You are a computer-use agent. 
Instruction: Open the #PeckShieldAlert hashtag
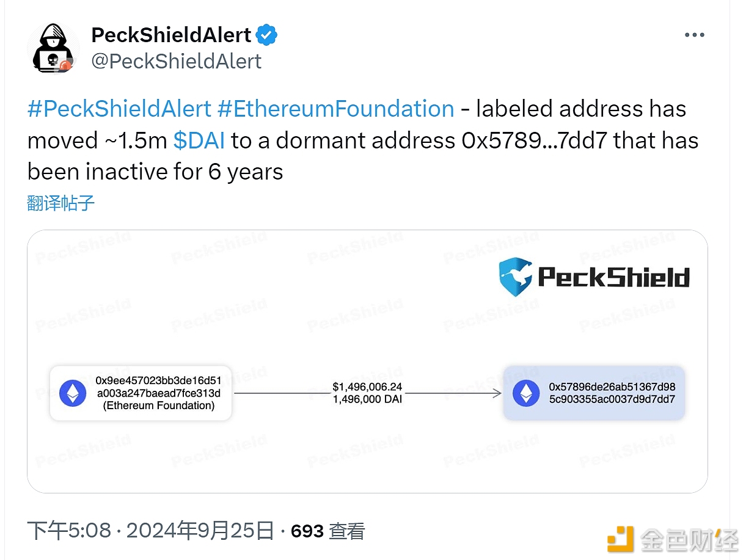119,109
